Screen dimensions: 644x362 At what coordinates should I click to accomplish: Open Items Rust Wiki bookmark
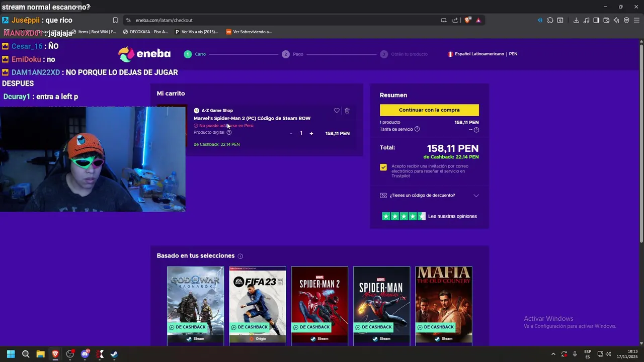coord(94,32)
